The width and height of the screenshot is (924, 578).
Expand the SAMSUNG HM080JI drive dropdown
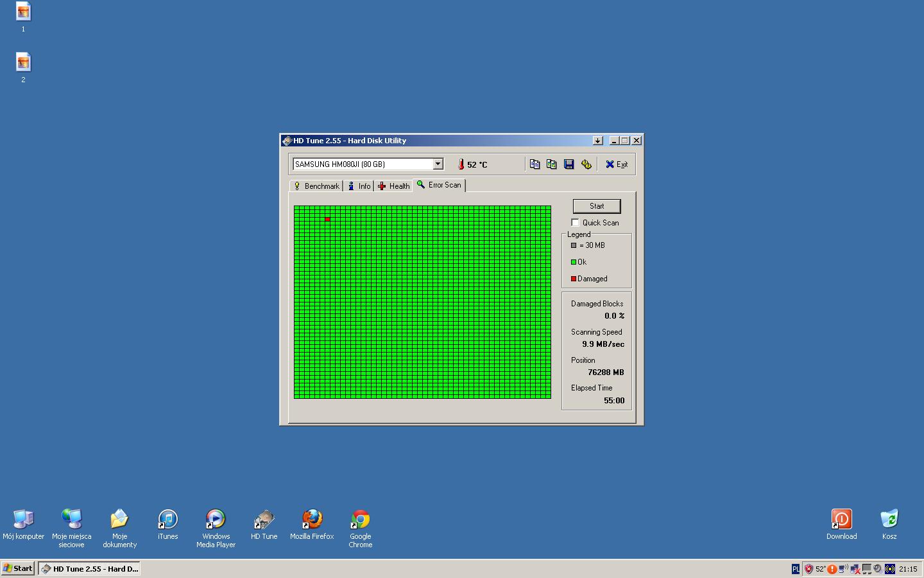pos(438,164)
